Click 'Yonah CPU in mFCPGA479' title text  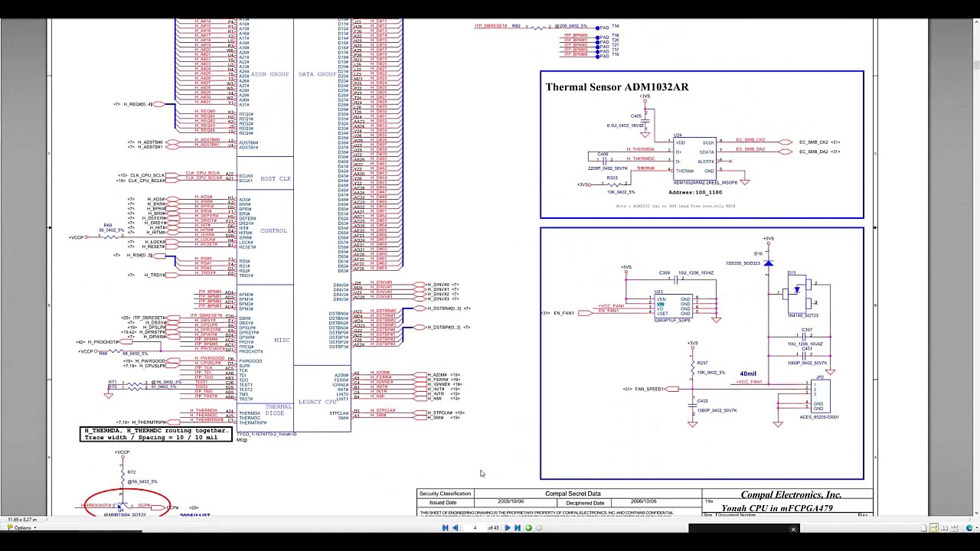[777, 508]
